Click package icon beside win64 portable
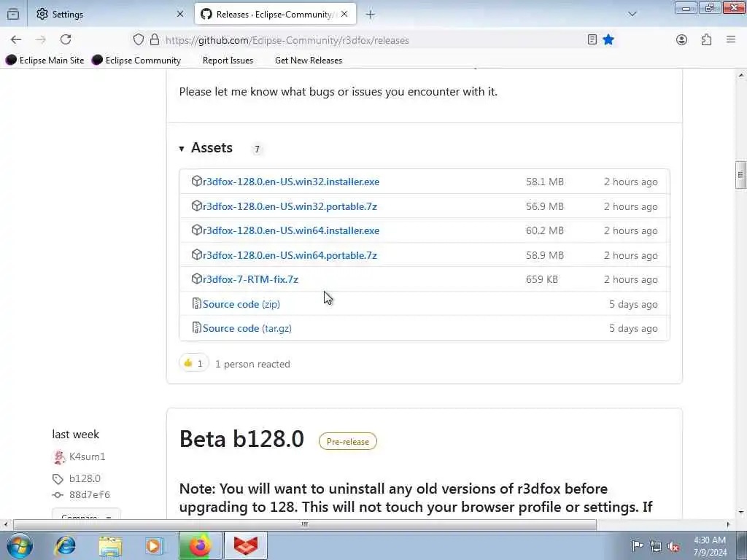The width and height of the screenshot is (747, 560). pos(196,254)
